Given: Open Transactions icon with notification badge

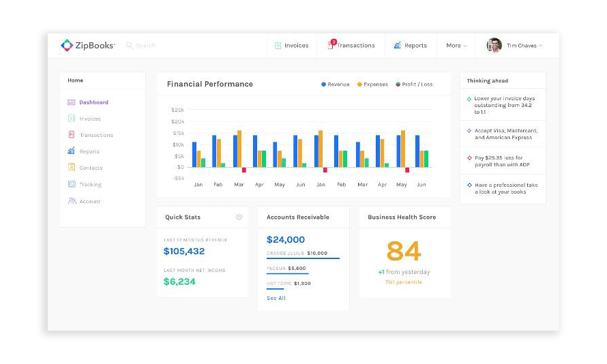Looking at the screenshot, I should 331,45.
